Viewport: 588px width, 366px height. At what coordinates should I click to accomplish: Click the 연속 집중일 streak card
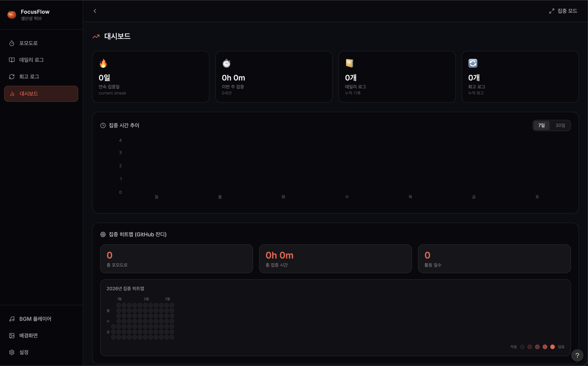click(x=150, y=77)
